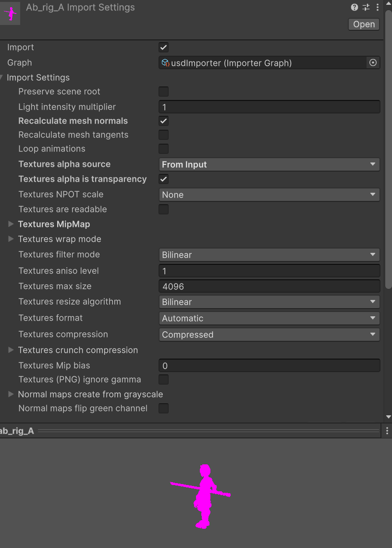Click the scrollbar down arrow
392x548 pixels.
389,417
